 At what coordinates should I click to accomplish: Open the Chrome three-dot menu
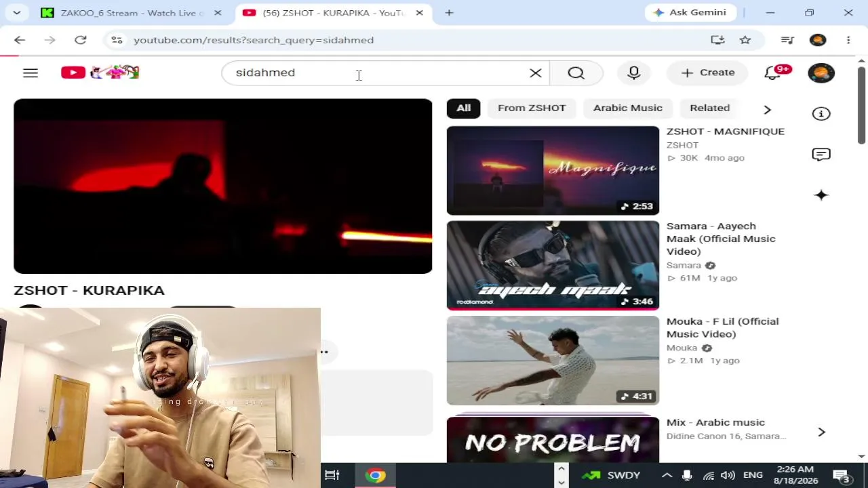coord(848,40)
